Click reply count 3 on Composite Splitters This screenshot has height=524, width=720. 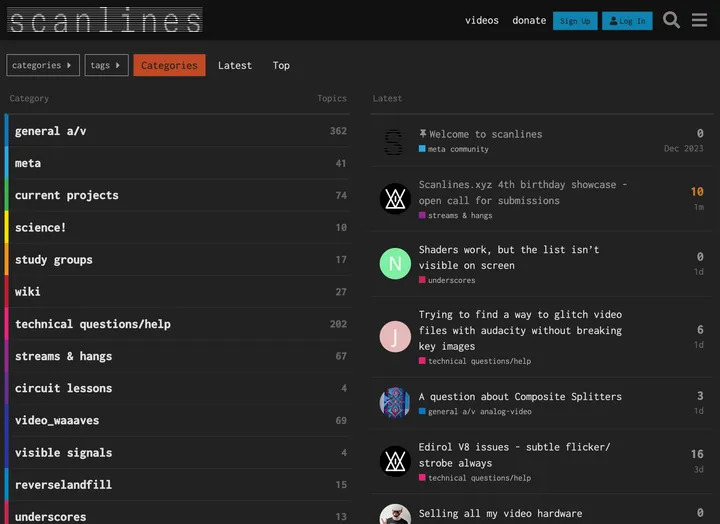click(700, 395)
